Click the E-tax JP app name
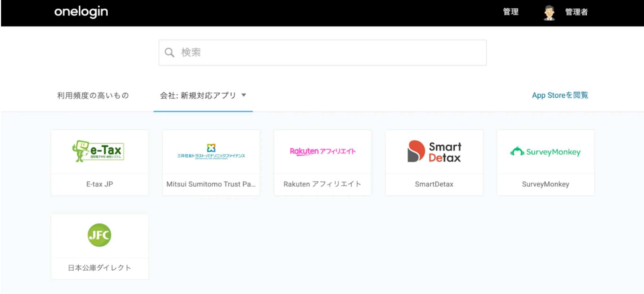The height and width of the screenshot is (294, 644). point(99,184)
